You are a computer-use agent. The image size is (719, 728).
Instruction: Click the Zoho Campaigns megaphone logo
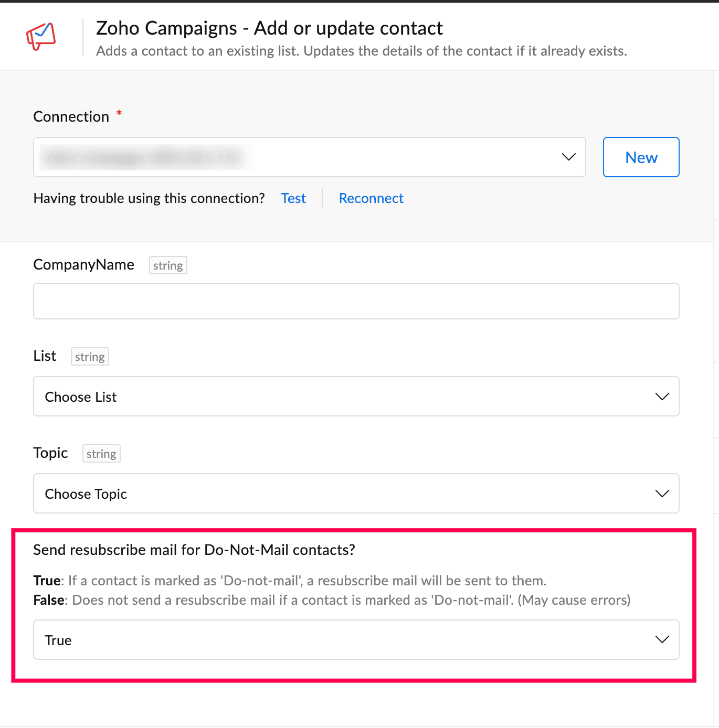[41, 36]
